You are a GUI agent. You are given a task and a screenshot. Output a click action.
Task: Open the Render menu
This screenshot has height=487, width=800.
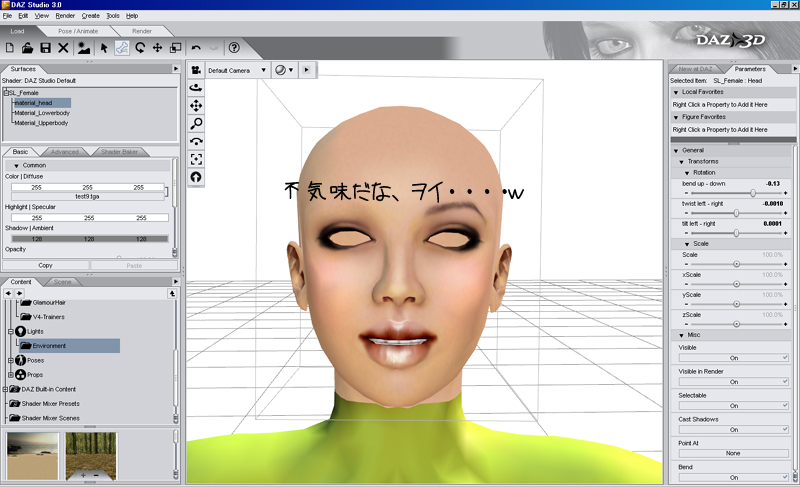pos(65,16)
